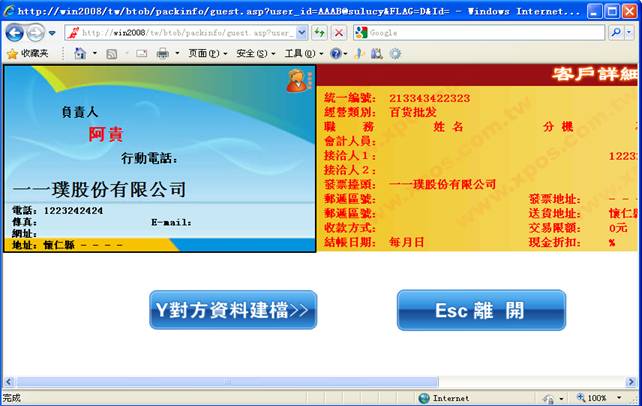
Task: Click the Stop loading X icon
Action: click(339, 32)
